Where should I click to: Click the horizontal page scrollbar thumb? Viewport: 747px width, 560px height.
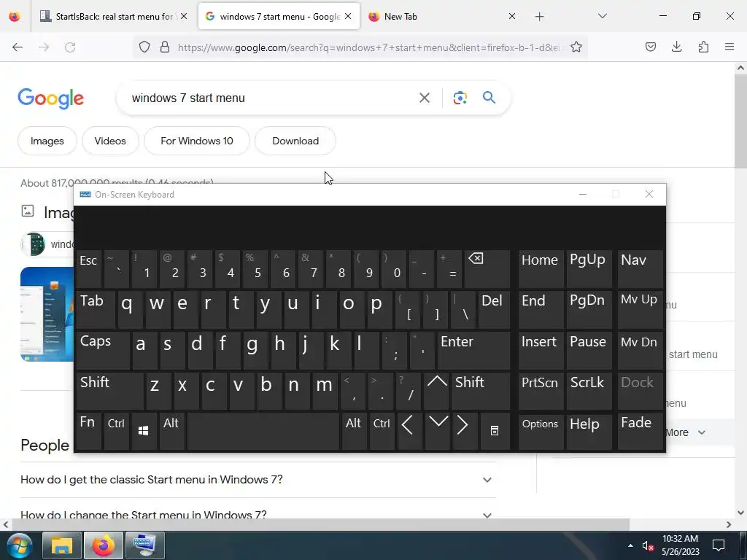(x=320, y=524)
